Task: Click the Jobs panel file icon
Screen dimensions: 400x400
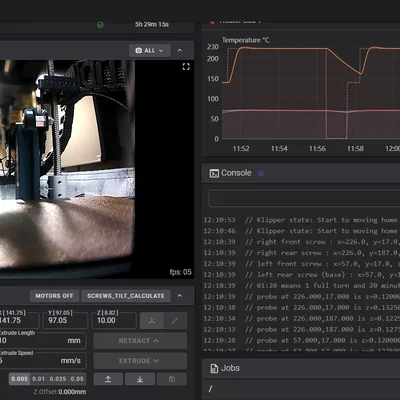Action: (214, 368)
